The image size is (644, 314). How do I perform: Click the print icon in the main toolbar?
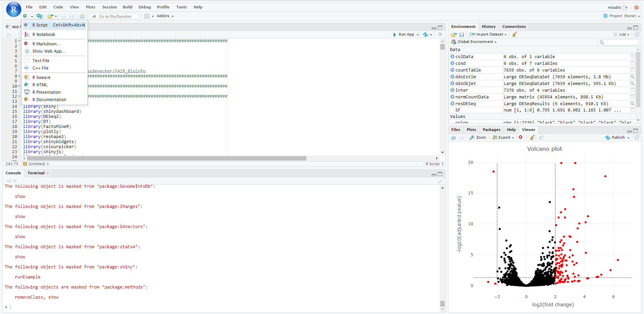click(x=82, y=16)
